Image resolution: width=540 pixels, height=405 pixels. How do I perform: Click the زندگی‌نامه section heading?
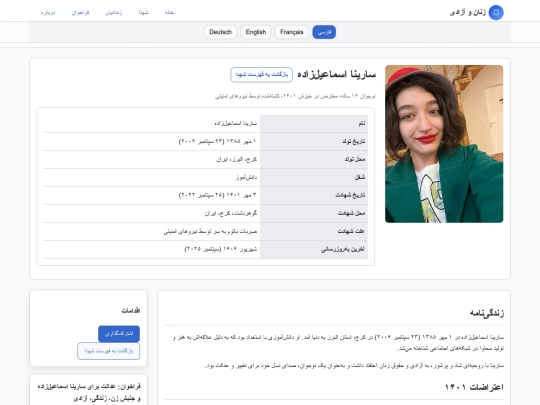point(487,313)
